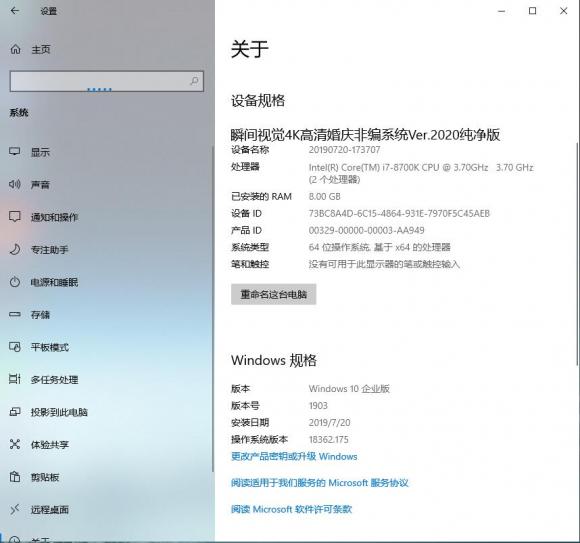Image resolution: width=580 pixels, height=543 pixels.
Task: Click the device ID 73BC8A4D value
Action: point(399,213)
